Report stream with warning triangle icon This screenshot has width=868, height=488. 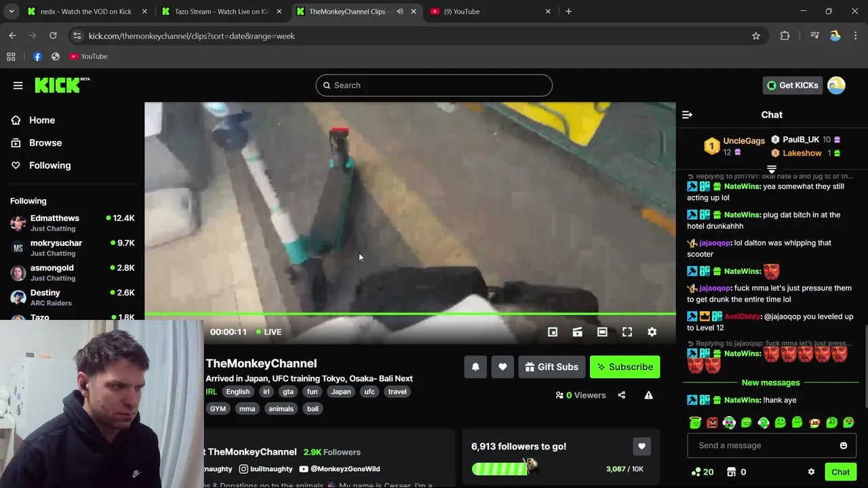(x=649, y=395)
